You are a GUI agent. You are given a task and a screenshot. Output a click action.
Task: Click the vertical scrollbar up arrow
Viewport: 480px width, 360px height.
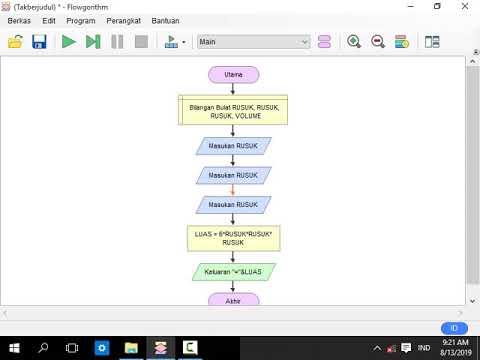pos(473,61)
